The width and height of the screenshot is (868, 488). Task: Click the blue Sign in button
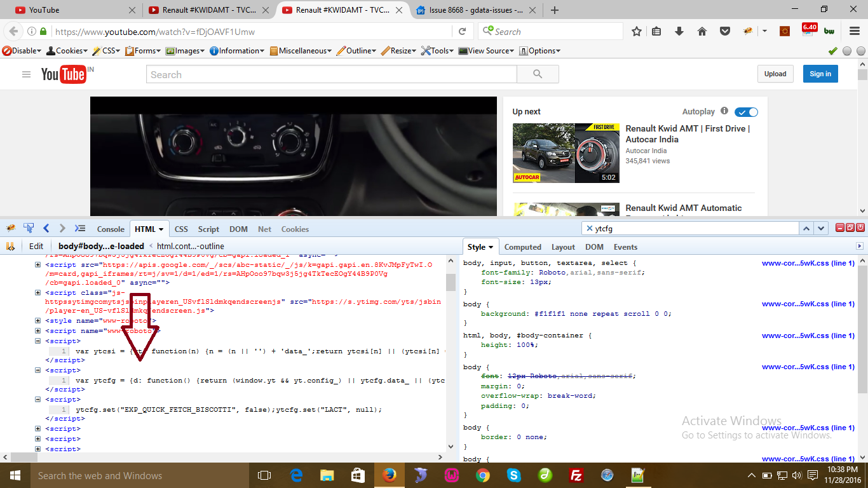tap(820, 74)
